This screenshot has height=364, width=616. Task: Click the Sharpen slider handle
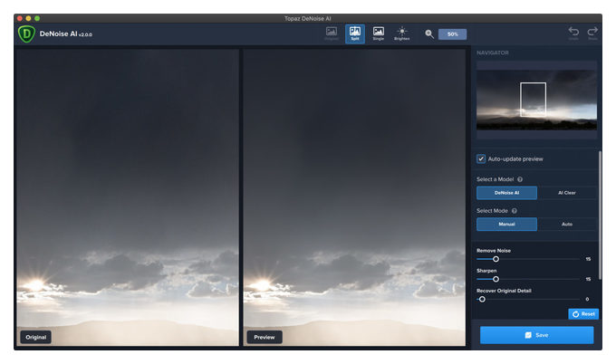(x=496, y=279)
